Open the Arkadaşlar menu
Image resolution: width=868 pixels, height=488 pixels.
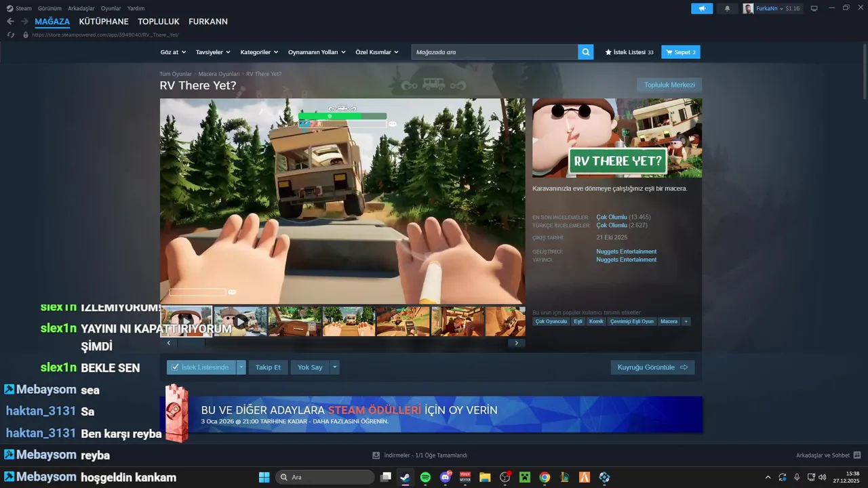pos(81,8)
